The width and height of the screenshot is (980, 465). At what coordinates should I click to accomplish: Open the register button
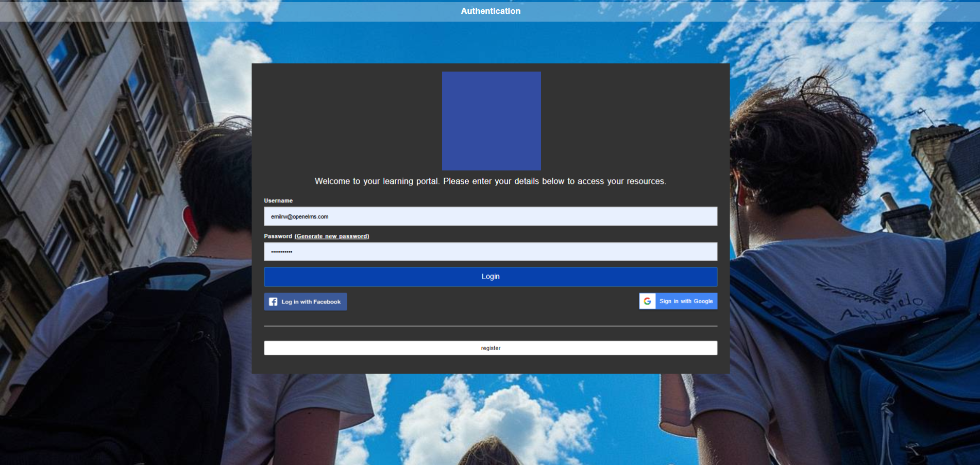coord(491,348)
